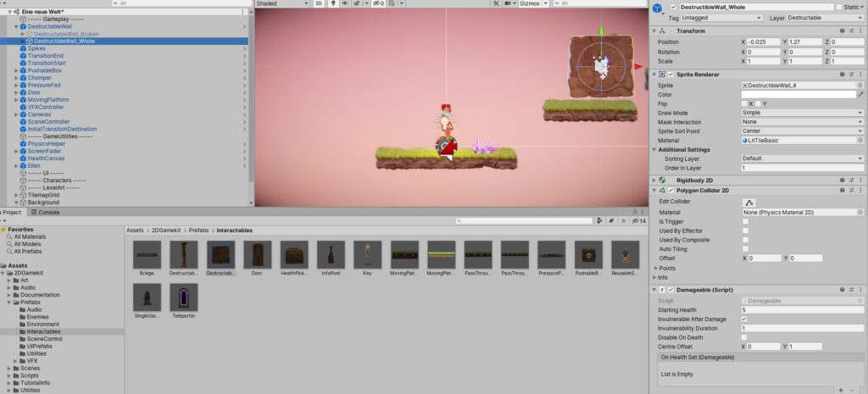Screen dimensions: 868x394
Task: Switch to the Console tab
Action: (x=48, y=212)
